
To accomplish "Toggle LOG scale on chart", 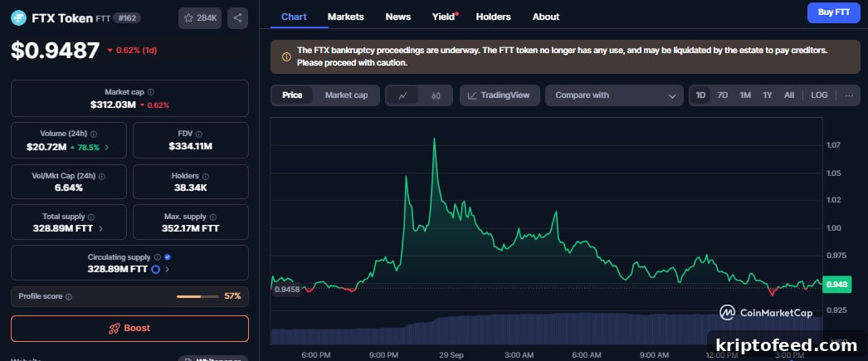I will [819, 95].
